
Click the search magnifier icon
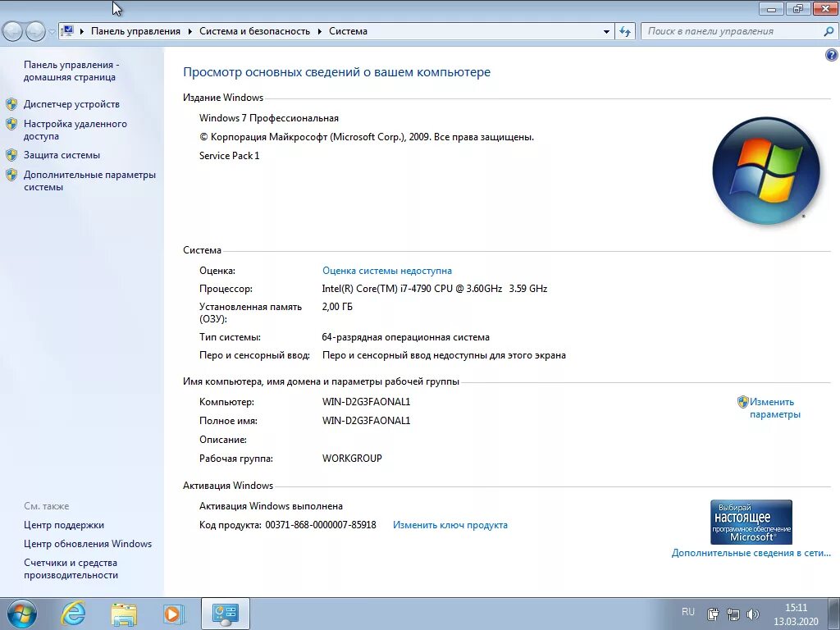point(829,31)
